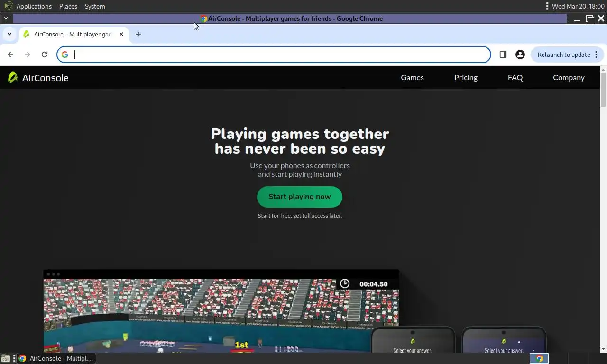607x364 pixels.
Task: Click the timer clock icon in game preview
Action: [345, 283]
